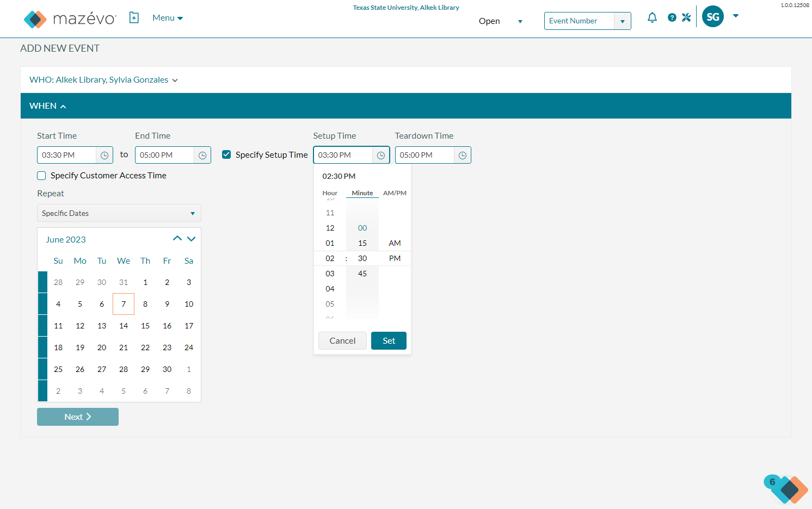
Task: Open the user account dropdown arrow
Action: click(x=736, y=16)
